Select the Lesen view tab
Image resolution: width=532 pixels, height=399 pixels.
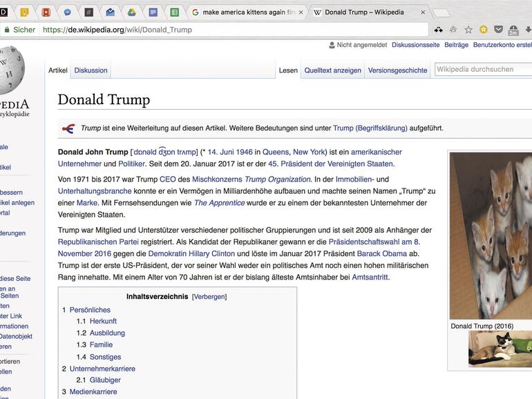tap(288, 70)
